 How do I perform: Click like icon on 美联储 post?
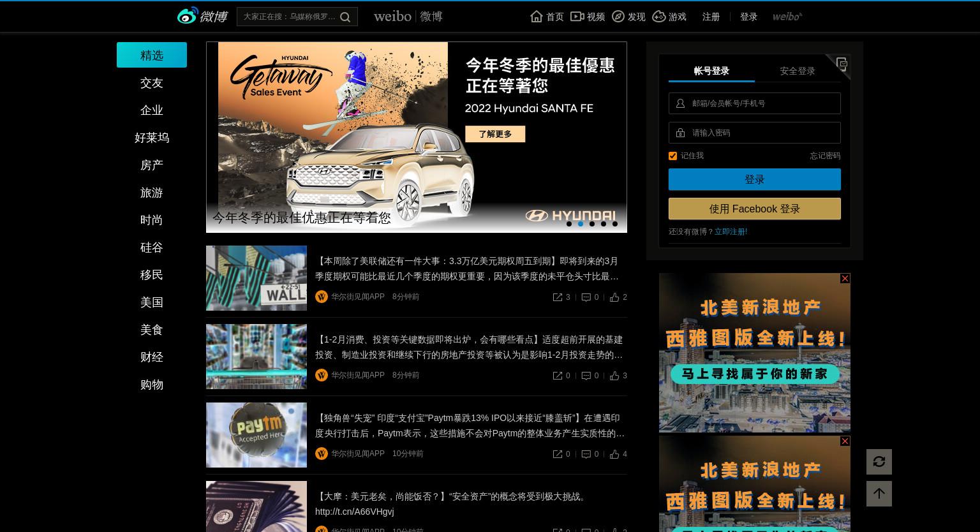coord(614,297)
